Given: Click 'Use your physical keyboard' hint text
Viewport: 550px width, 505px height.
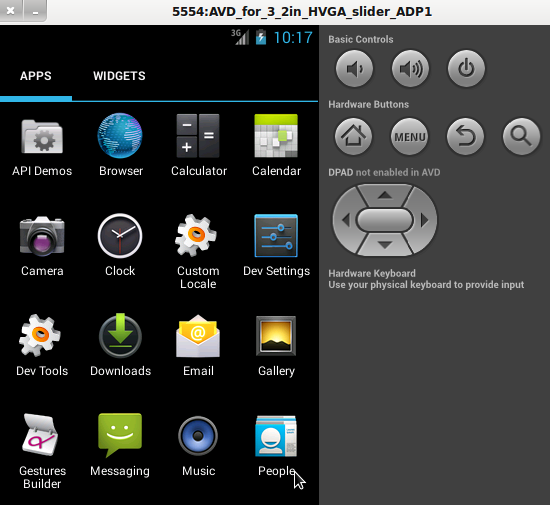Looking at the screenshot, I should pos(426,284).
